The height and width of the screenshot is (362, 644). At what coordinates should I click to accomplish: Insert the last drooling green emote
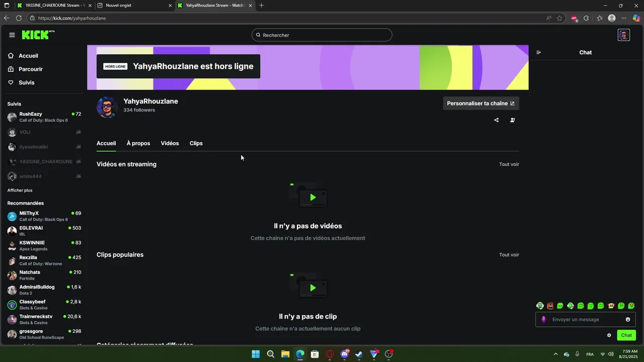(631, 306)
